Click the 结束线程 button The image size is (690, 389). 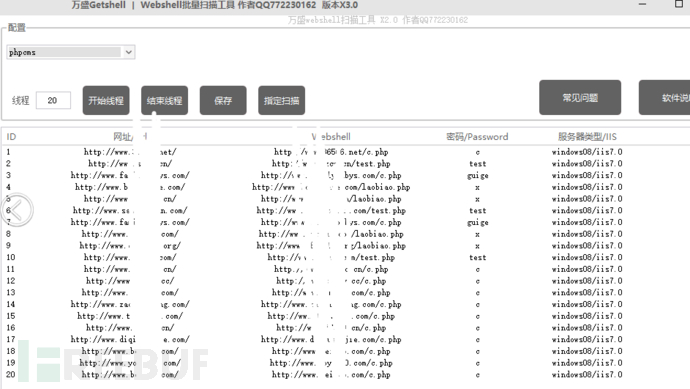(x=165, y=100)
